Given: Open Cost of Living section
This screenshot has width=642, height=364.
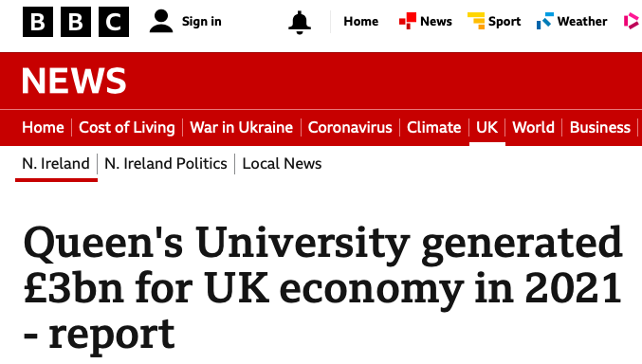Looking at the screenshot, I should (x=127, y=127).
